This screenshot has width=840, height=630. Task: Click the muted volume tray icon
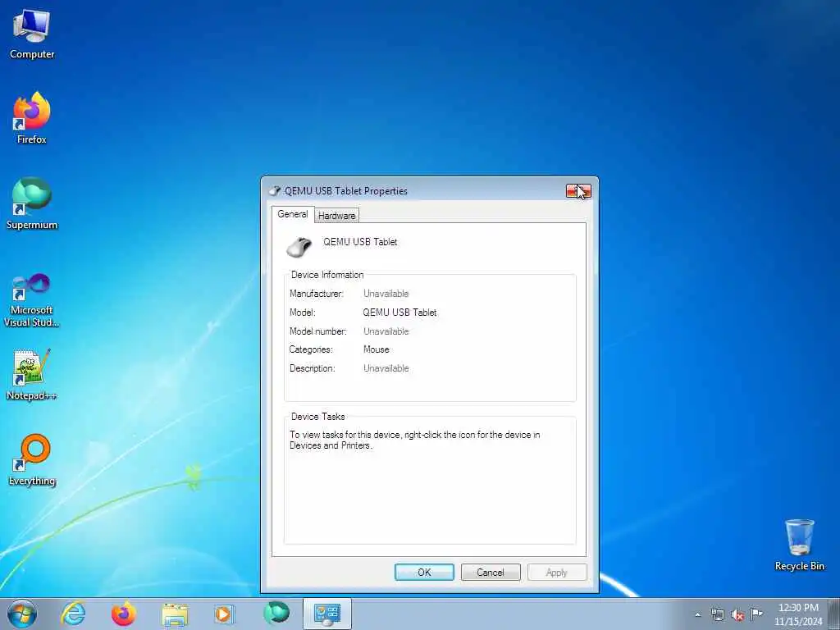click(x=737, y=614)
